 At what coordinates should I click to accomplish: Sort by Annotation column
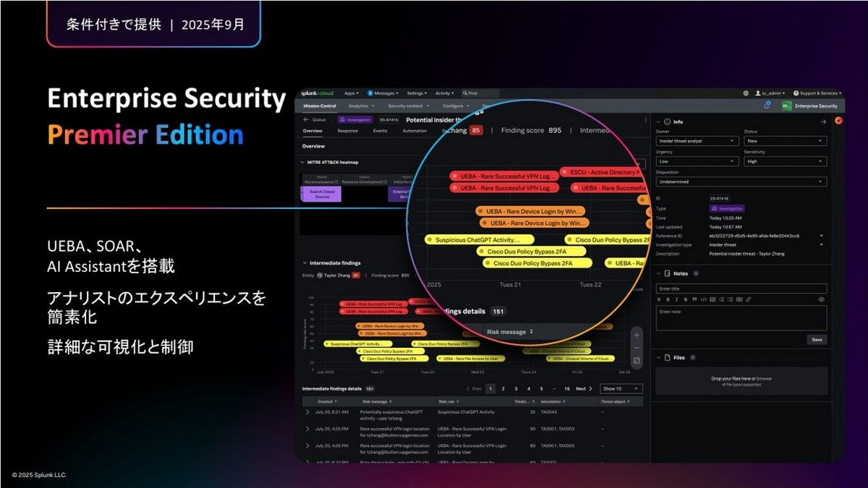click(x=553, y=401)
